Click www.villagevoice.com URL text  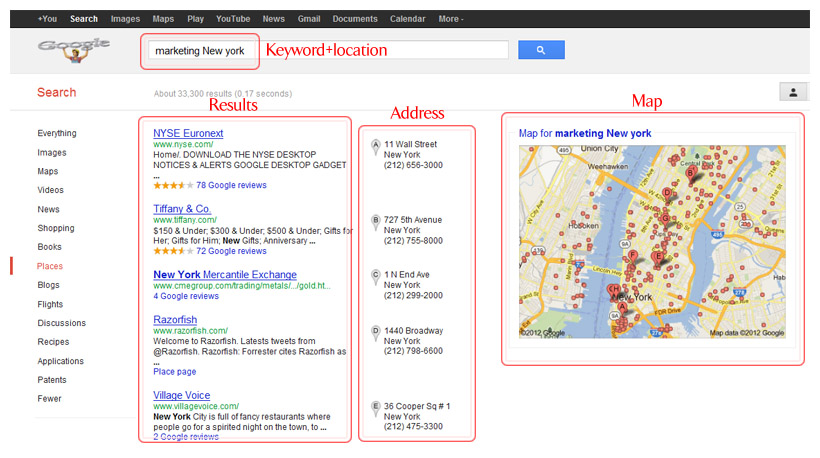pyautogui.click(x=196, y=406)
